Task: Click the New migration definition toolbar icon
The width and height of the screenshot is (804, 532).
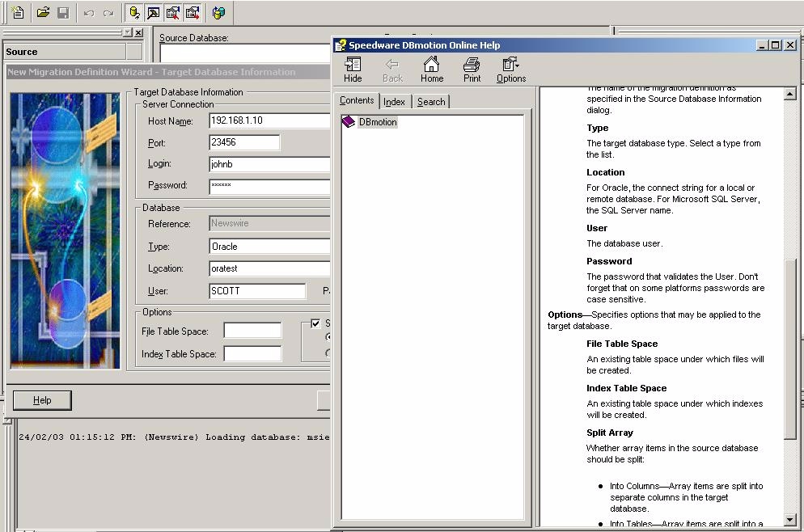Action: [x=18, y=13]
